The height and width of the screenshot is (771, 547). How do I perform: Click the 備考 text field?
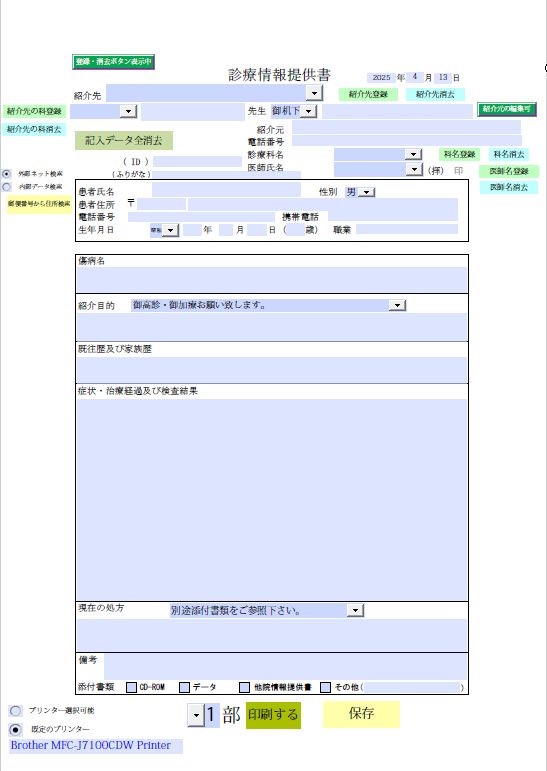coord(286,666)
